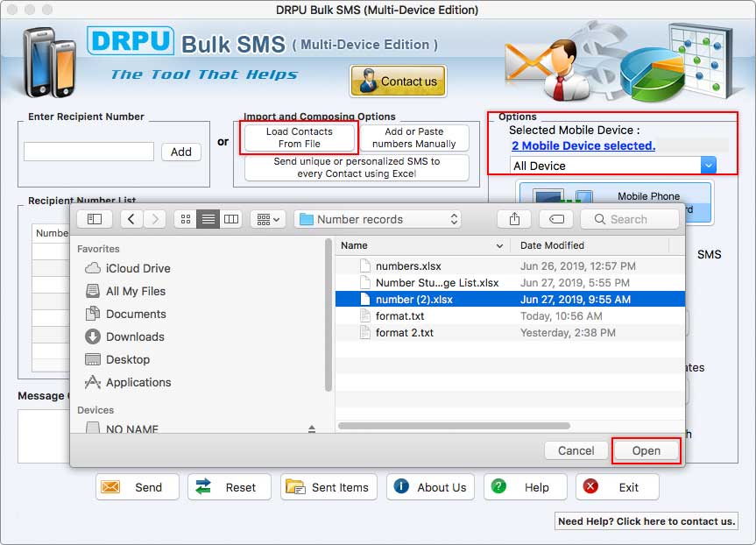Sort files by Name column
756x545 pixels.
tap(422, 245)
